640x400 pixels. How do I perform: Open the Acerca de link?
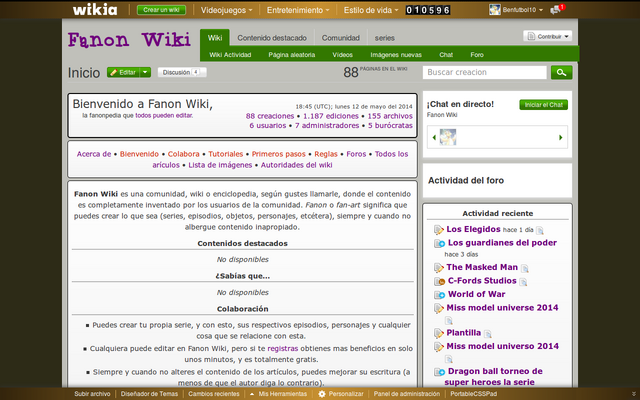[94, 154]
